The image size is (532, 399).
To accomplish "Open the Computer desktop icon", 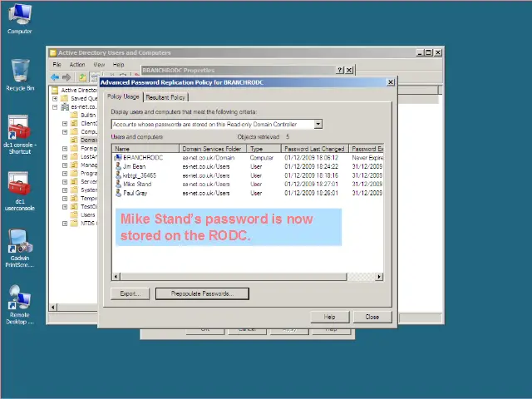I will point(20,14).
